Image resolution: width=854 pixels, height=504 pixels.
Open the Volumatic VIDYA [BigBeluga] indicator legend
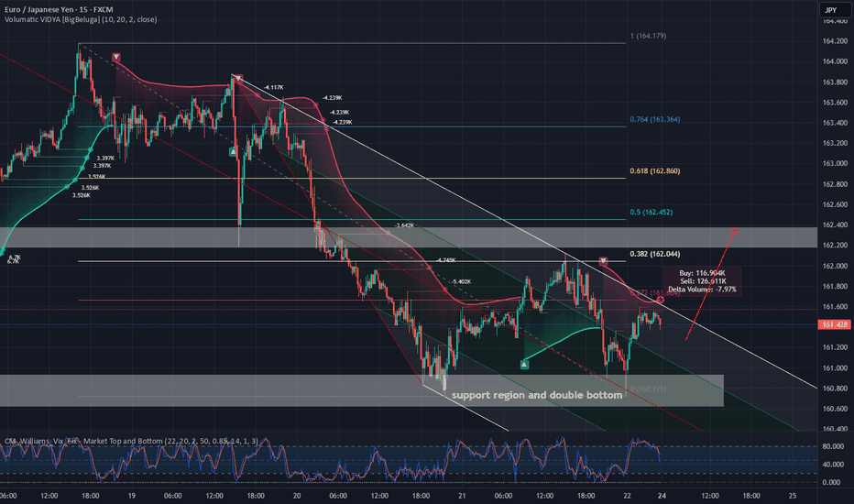pyautogui.click(x=81, y=19)
